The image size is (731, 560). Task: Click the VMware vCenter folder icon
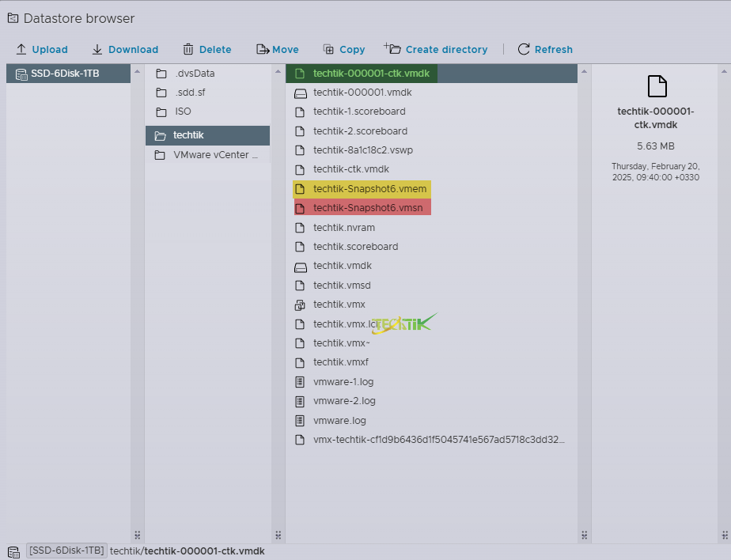point(160,155)
